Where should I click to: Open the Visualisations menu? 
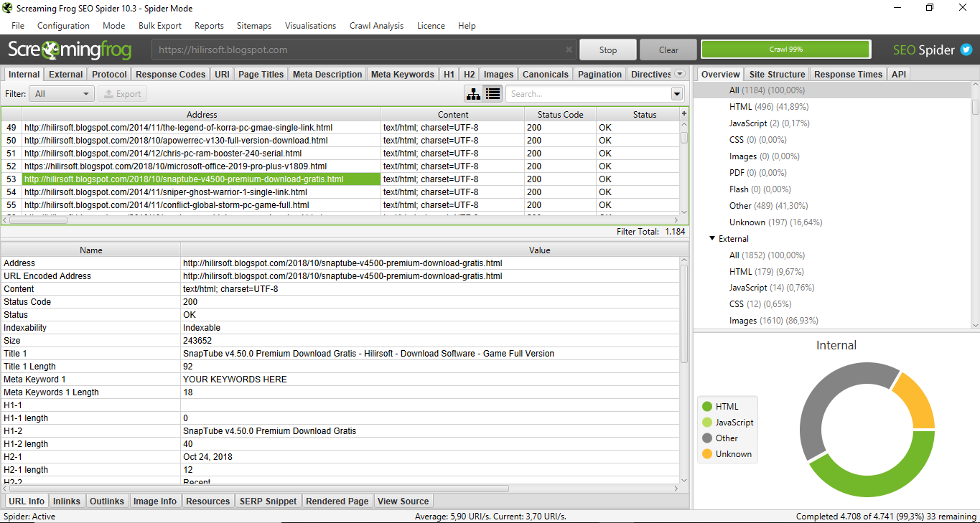point(310,25)
